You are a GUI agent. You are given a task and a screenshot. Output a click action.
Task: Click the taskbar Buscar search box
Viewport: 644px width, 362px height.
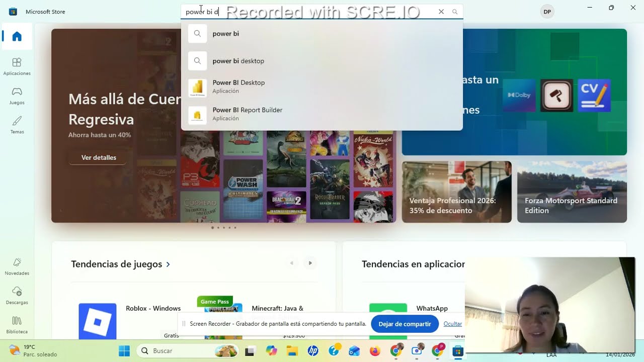[x=188, y=351]
